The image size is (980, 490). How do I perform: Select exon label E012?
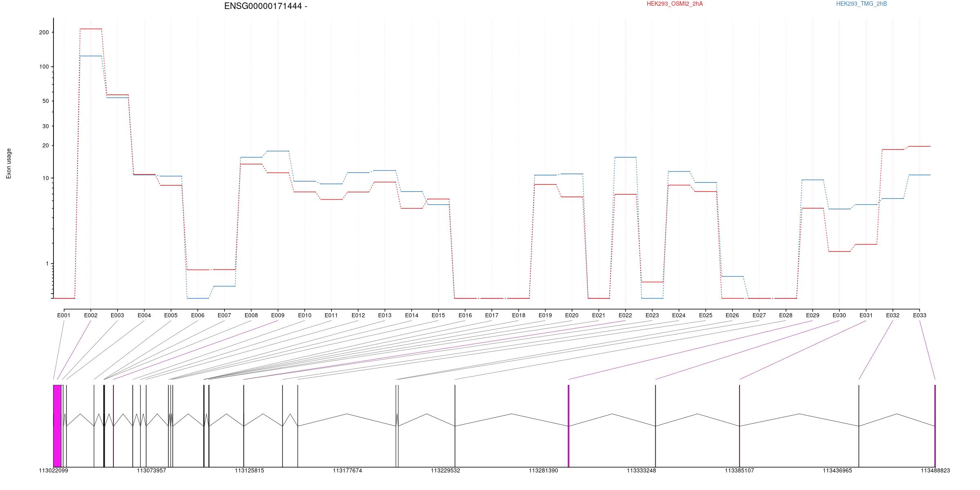[x=358, y=315]
